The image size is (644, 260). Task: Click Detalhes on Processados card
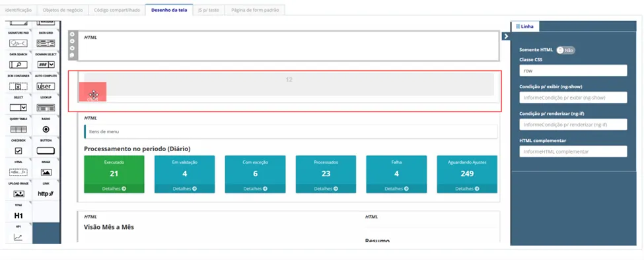point(326,189)
